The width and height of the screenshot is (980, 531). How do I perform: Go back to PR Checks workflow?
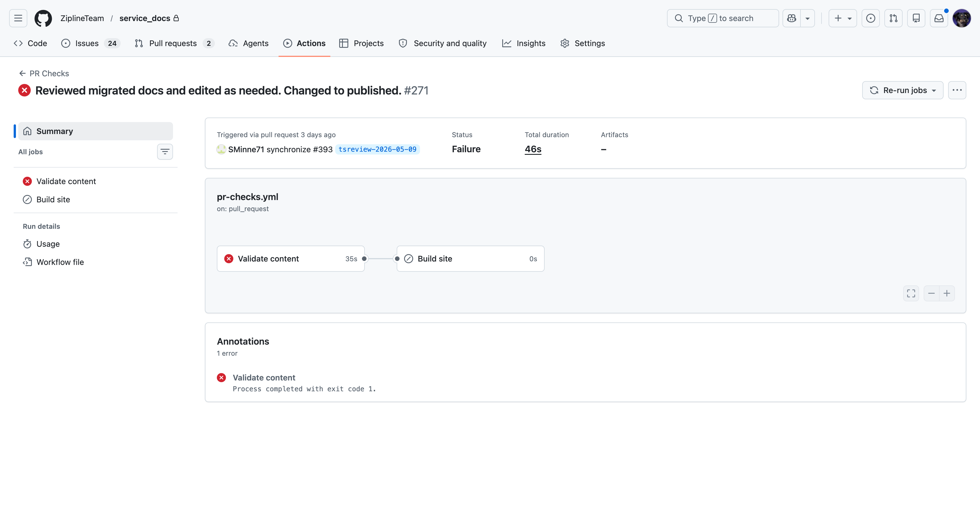coord(44,73)
